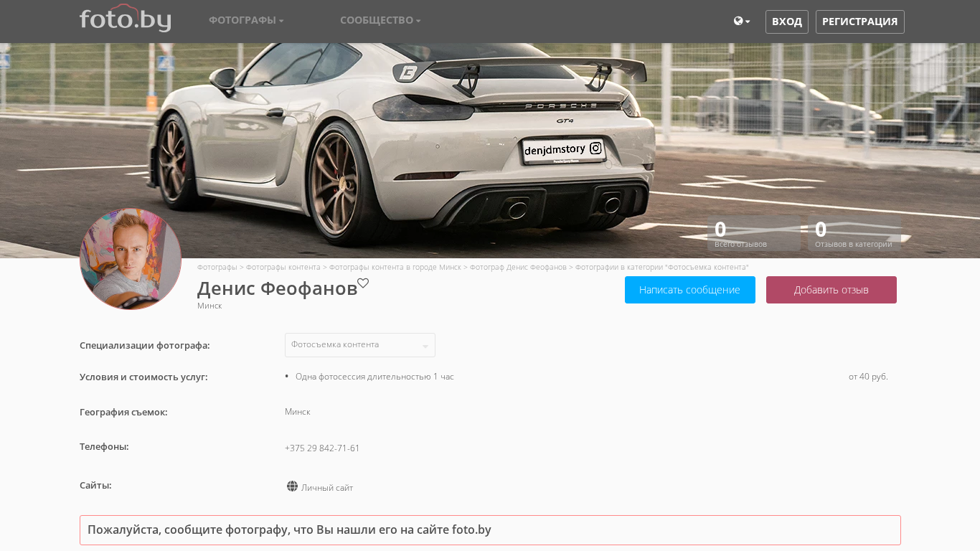Screen dimensions: 980x551
Task: Expand the Фотографы menu
Action: click(246, 21)
